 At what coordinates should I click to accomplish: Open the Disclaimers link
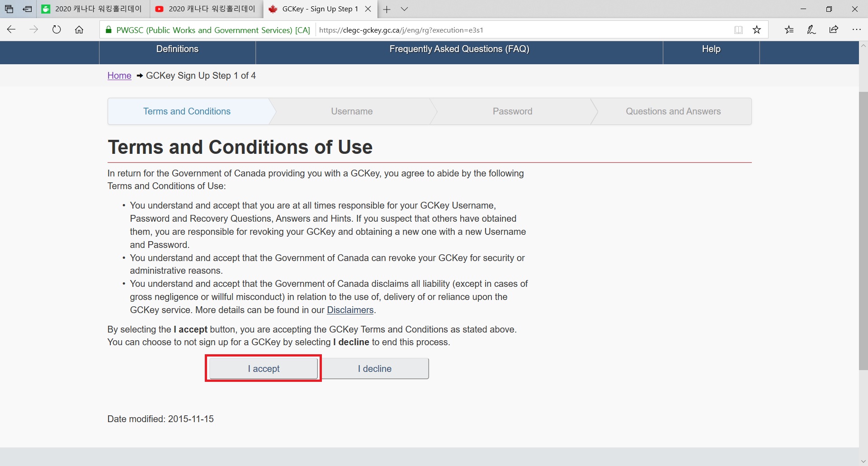coord(350,310)
